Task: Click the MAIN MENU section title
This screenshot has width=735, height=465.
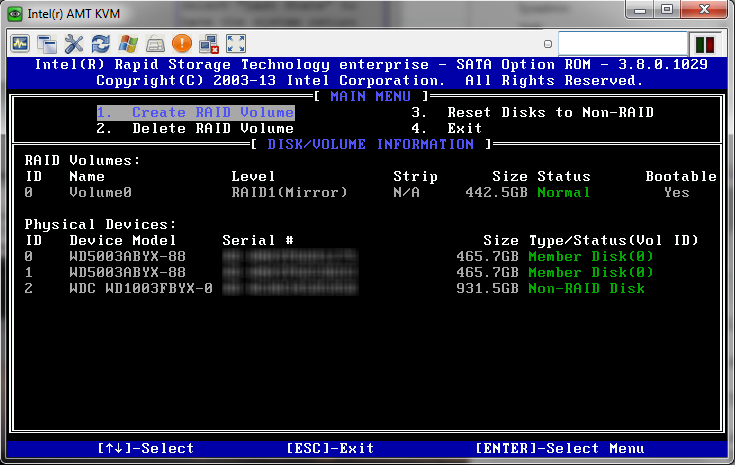Action: tap(370, 97)
